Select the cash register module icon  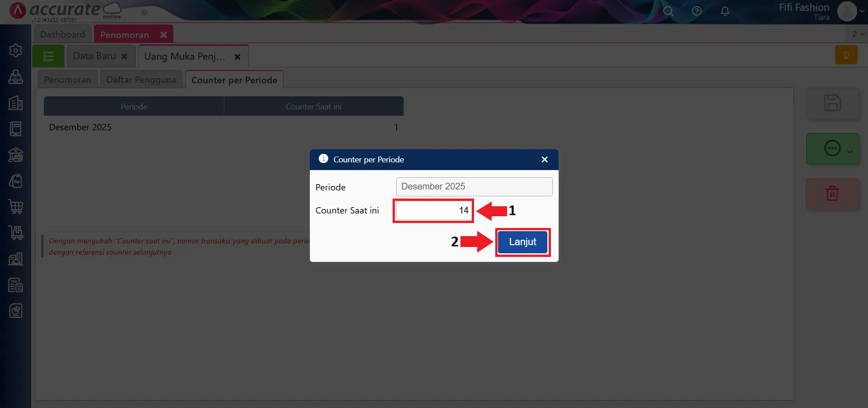(16, 77)
